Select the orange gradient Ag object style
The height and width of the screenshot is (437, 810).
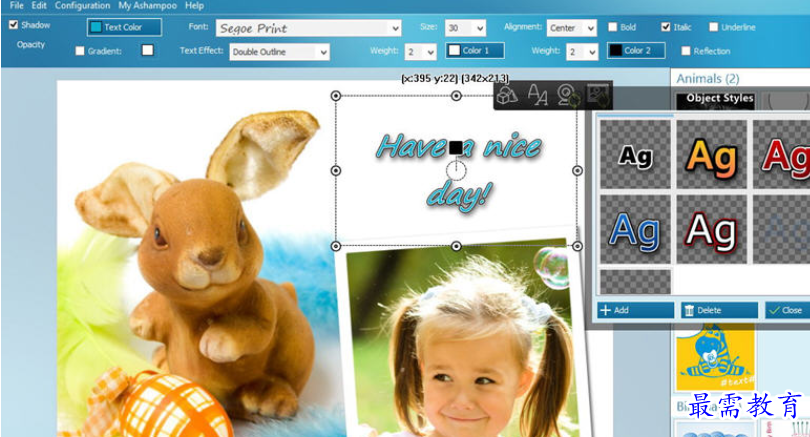[x=711, y=154]
